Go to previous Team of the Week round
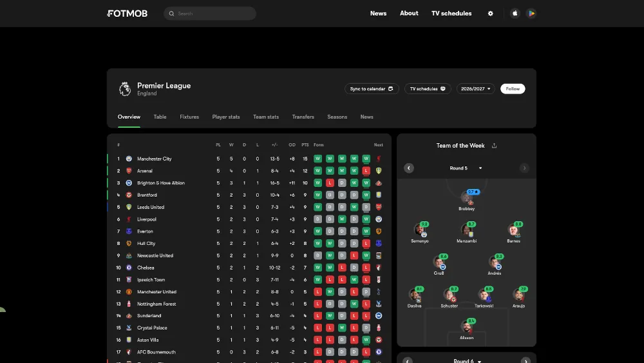This screenshot has height=363, width=644. click(x=409, y=168)
